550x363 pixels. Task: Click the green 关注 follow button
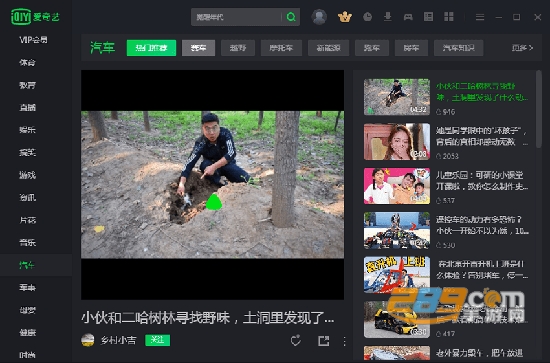click(157, 340)
